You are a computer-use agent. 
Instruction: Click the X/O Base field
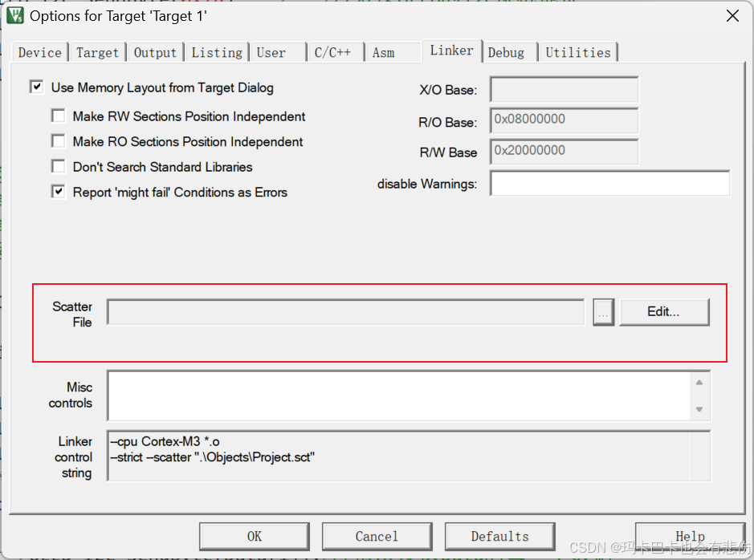pyautogui.click(x=564, y=89)
